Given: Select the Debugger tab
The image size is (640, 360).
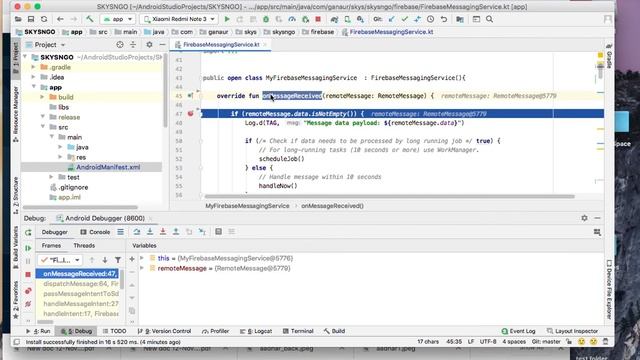Looking at the screenshot, I should (55, 232).
